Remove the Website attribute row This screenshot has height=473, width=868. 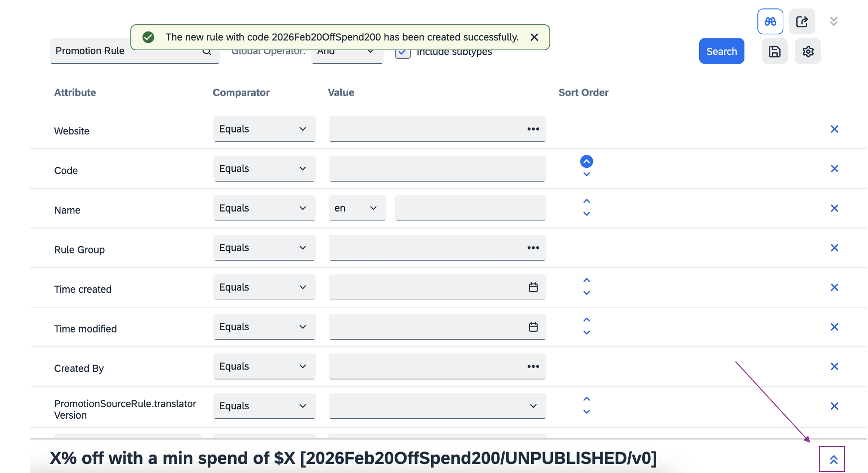tap(834, 129)
